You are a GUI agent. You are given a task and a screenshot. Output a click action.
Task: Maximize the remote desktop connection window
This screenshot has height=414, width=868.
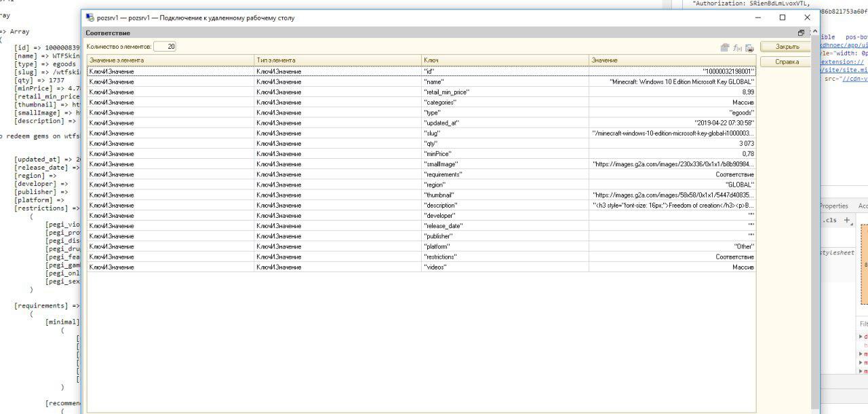[x=782, y=18]
